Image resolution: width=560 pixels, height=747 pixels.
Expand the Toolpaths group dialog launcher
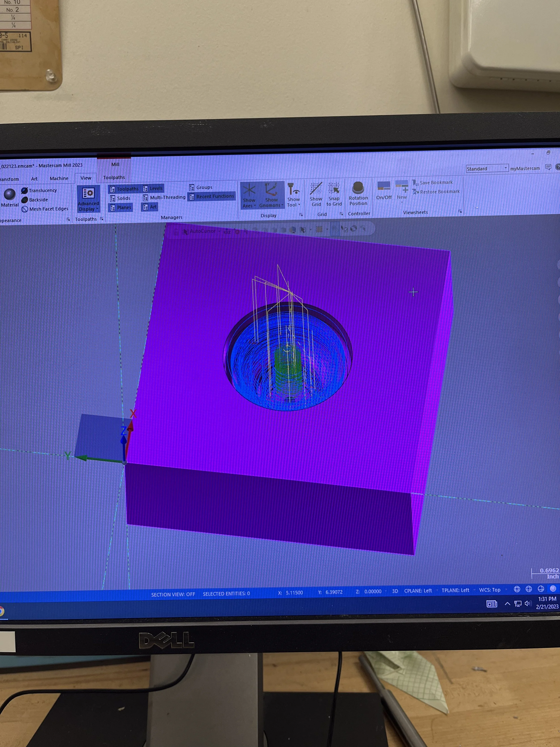pyautogui.click(x=102, y=219)
